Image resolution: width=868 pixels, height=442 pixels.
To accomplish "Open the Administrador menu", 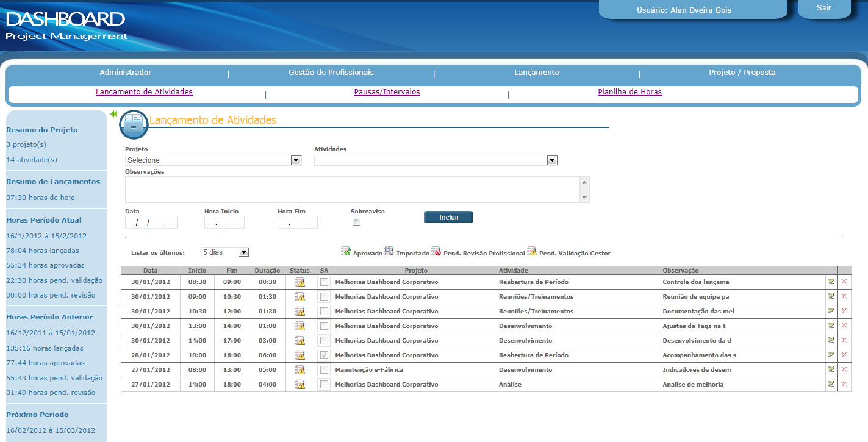I will (x=126, y=73).
